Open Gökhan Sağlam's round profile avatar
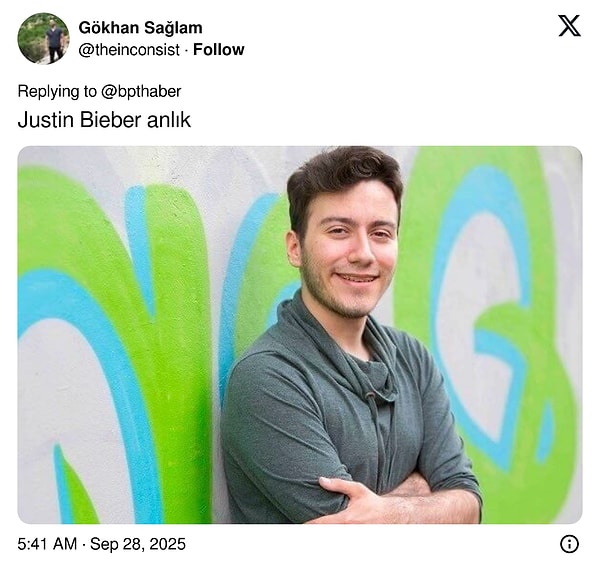 click(43, 38)
